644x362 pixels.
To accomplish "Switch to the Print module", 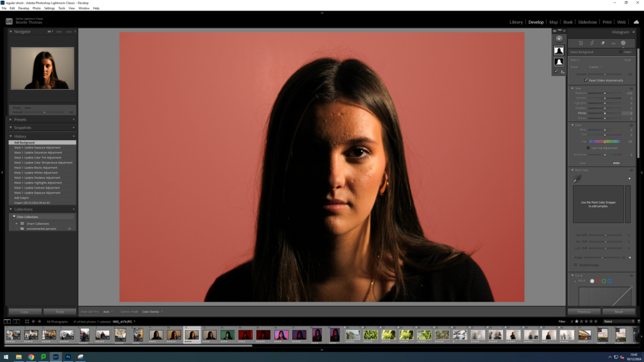I will 607,22.
